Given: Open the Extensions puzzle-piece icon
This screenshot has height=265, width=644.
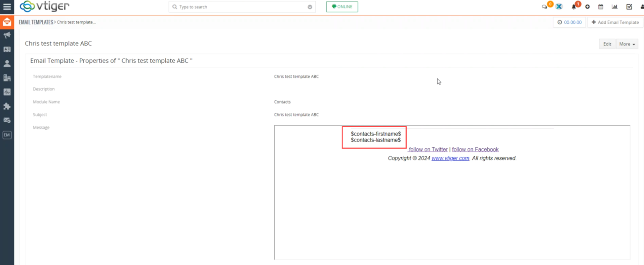Looking at the screenshot, I should pos(7,106).
